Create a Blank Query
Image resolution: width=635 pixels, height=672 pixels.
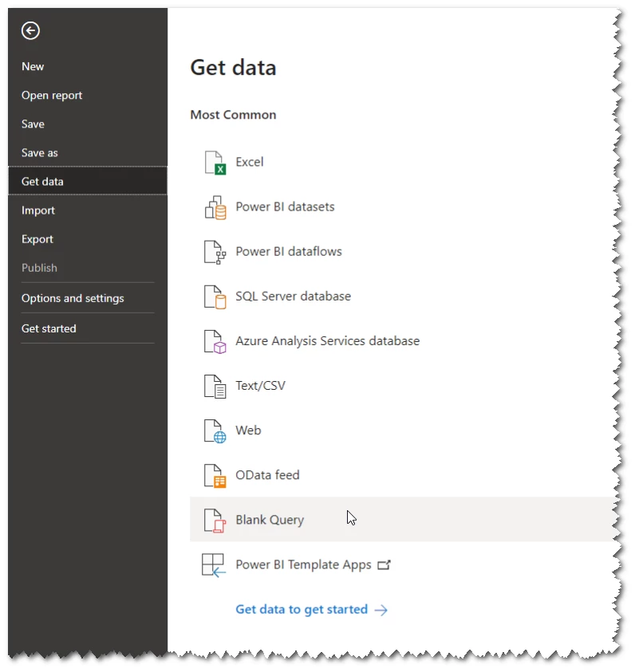[x=270, y=519]
